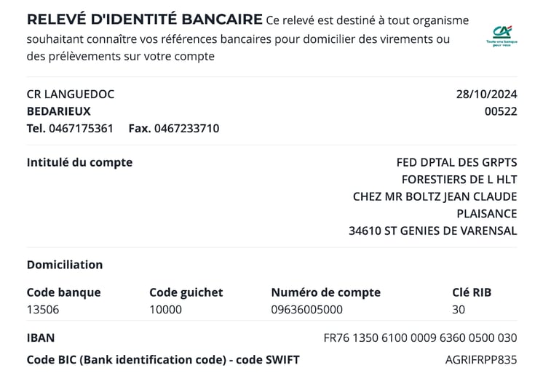Click the Numéro de compte column header
Viewport: 559px width, 392px height.
pos(326,292)
